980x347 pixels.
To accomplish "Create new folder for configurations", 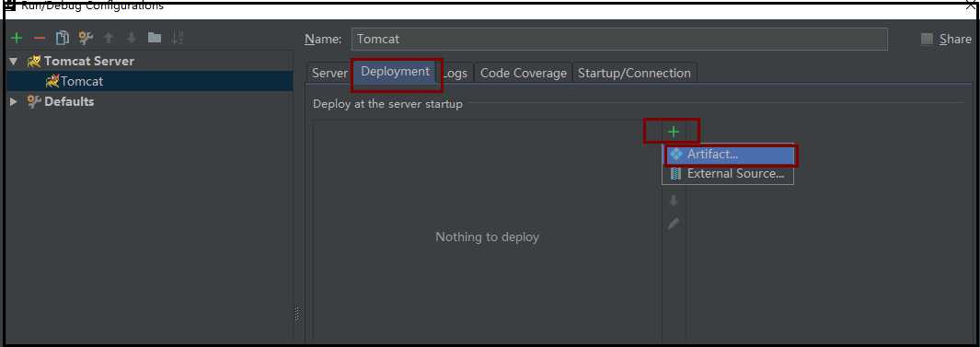I will (x=155, y=38).
